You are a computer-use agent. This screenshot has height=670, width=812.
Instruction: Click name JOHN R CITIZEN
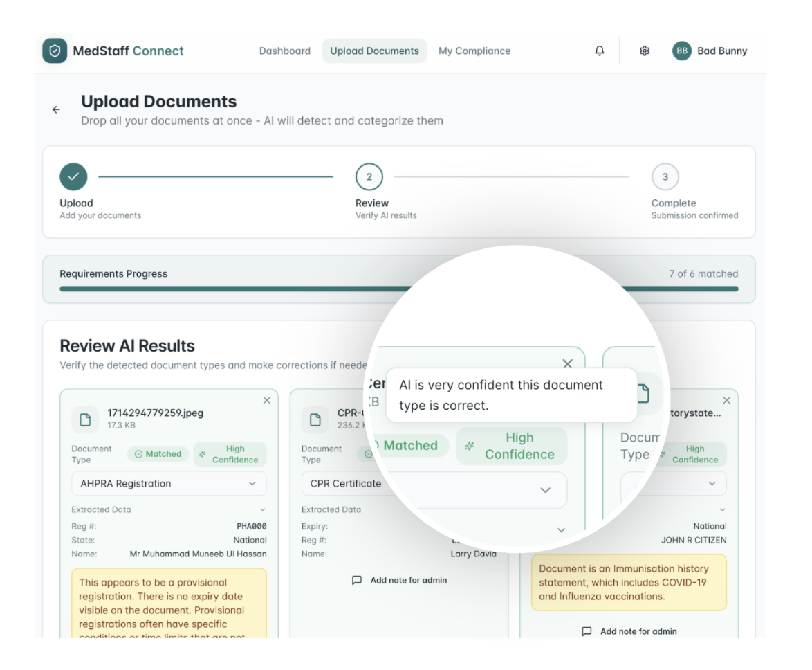click(x=694, y=540)
